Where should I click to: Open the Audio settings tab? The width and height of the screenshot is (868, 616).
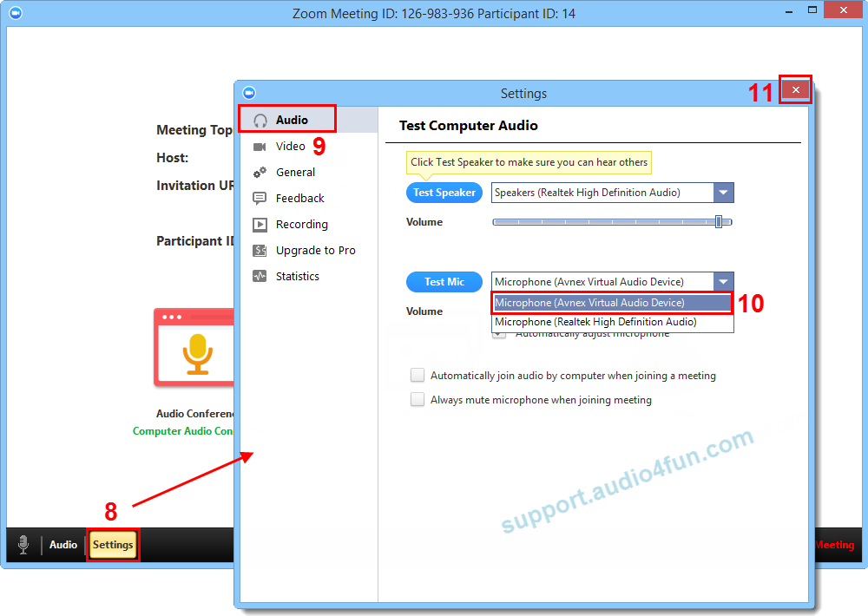coord(308,120)
